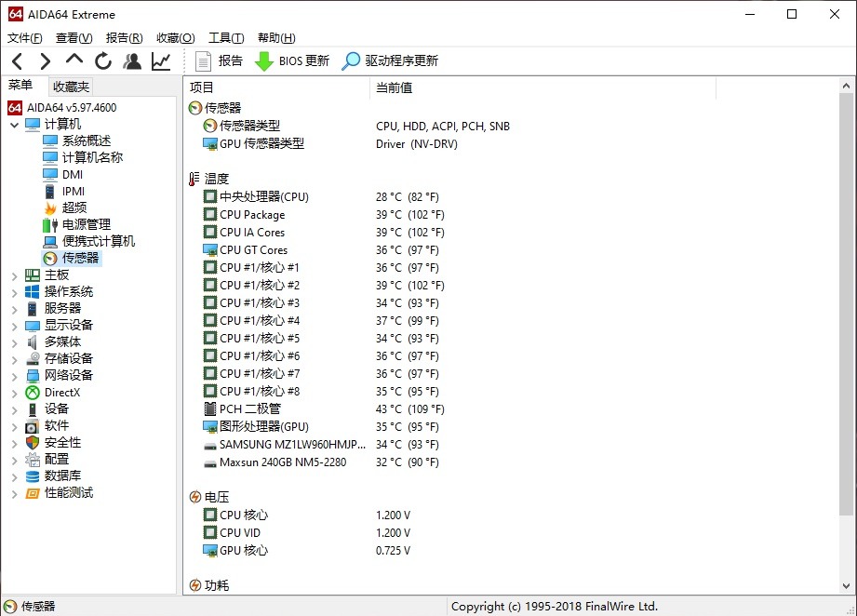Open the 查看(V) menu
The height and width of the screenshot is (616, 857).
coord(74,38)
